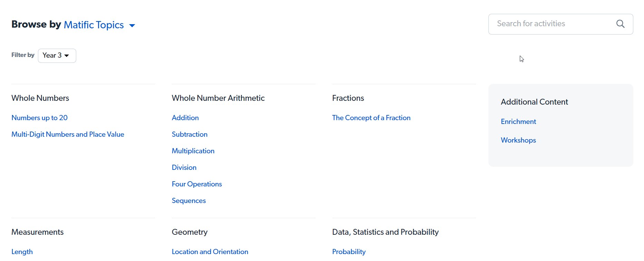Go to the Workshops page
The width and height of the screenshot is (644, 261).
tap(518, 140)
